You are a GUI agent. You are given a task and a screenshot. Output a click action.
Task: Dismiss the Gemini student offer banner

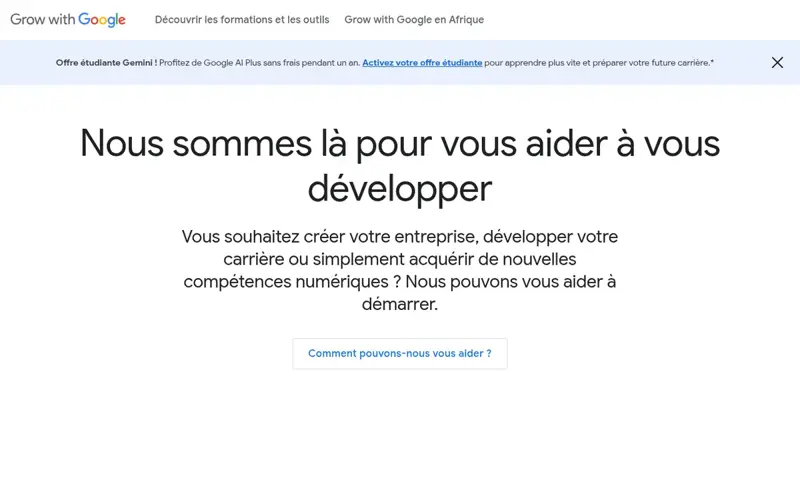click(777, 63)
